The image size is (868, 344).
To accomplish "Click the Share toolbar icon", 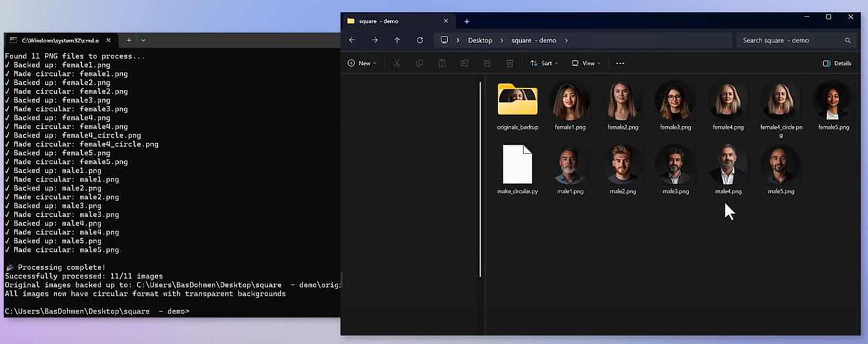I will click(x=488, y=64).
